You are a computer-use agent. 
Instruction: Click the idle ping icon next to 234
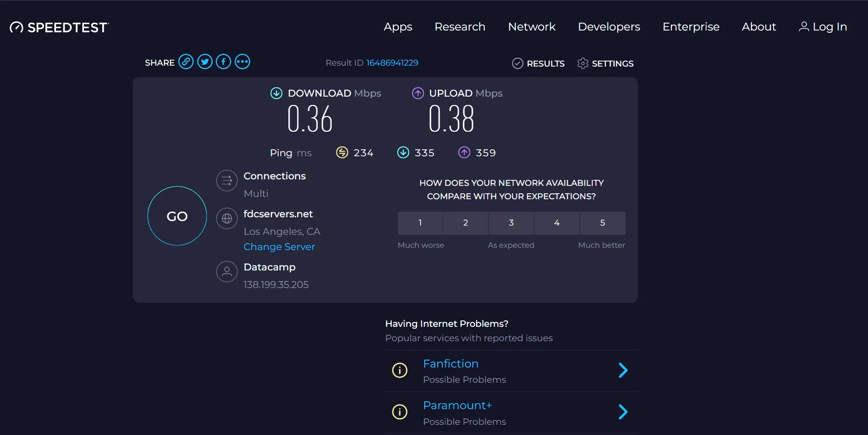click(x=342, y=152)
